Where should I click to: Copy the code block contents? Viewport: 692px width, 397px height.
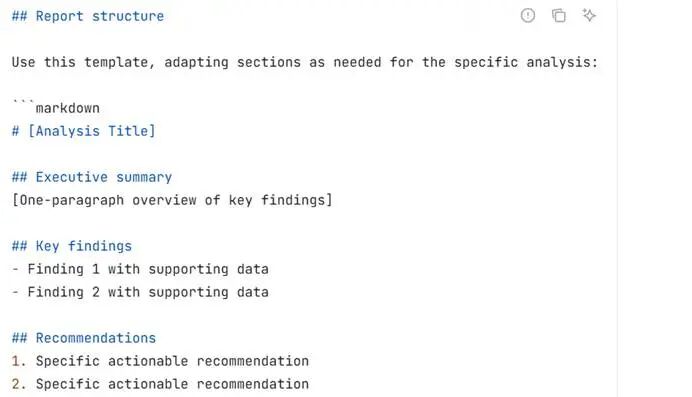[559, 15]
